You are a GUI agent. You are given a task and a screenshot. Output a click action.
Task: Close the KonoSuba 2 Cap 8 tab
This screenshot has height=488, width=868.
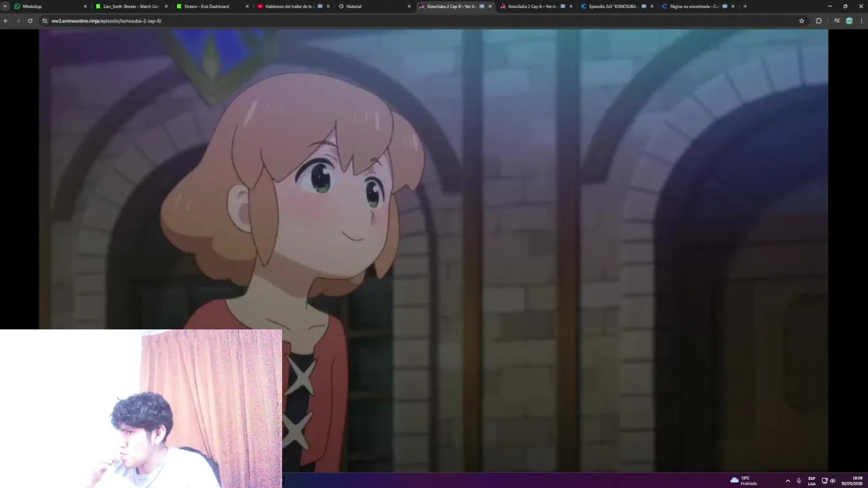coord(490,6)
